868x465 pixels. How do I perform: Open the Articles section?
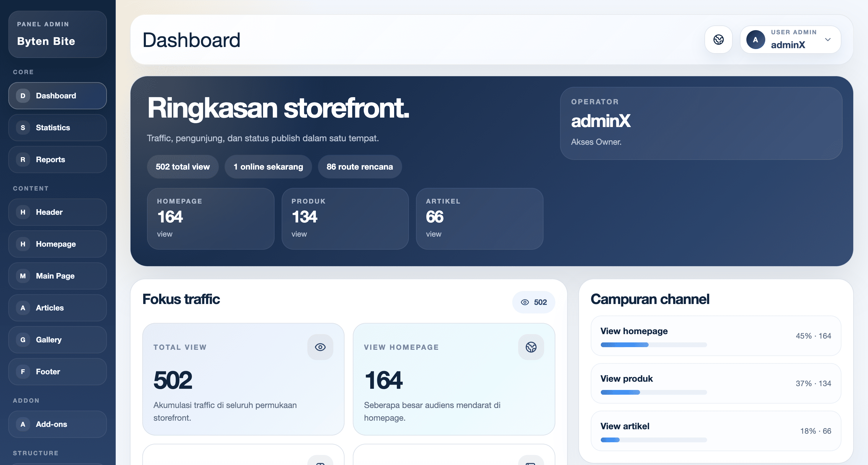[58, 308]
